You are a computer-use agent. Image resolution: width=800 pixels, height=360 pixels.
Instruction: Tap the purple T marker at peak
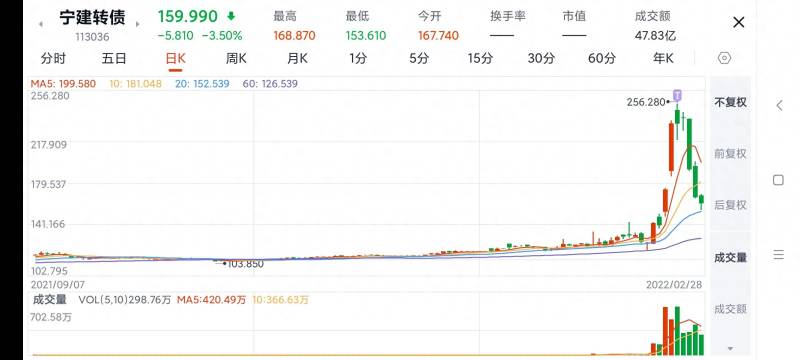pos(677,95)
